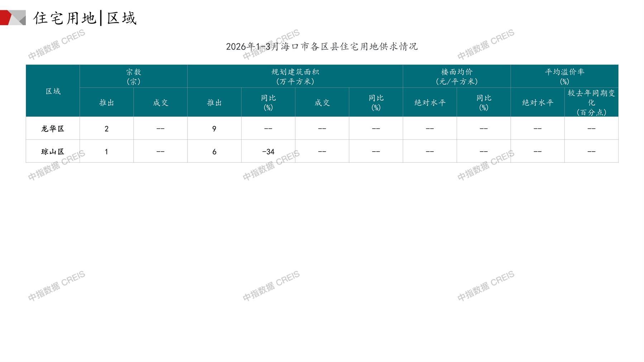The height and width of the screenshot is (362, 644).
Task: Select the 规划建筑面积(万平方米) header cell
Action: tap(295, 76)
